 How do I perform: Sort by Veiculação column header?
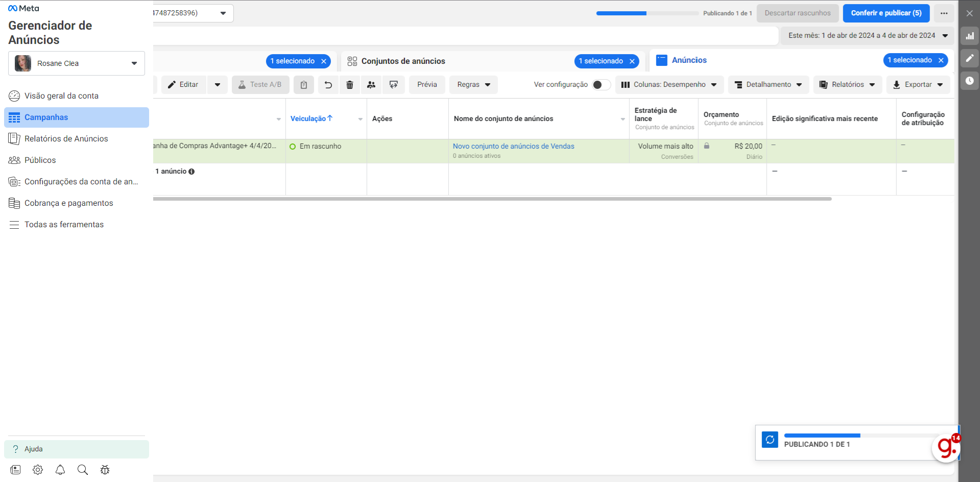pyautogui.click(x=312, y=118)
